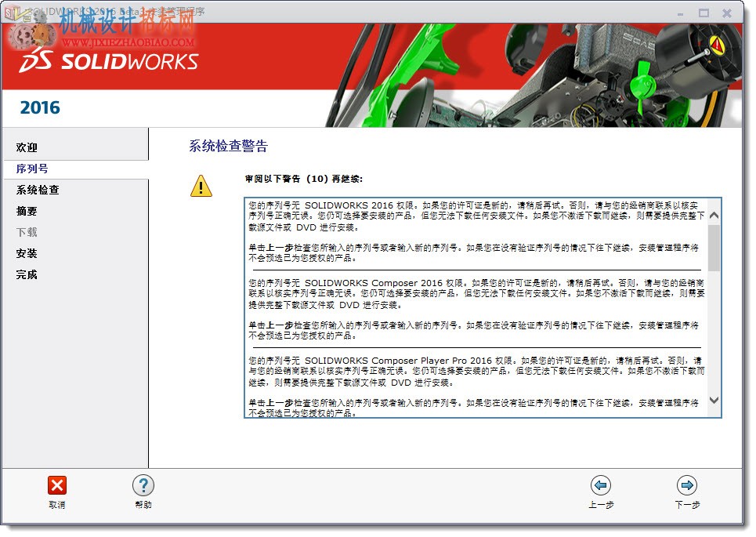756x537 pixels.
Task: Proceed with the 下一步 arrow icon
Action: [687, 485]
